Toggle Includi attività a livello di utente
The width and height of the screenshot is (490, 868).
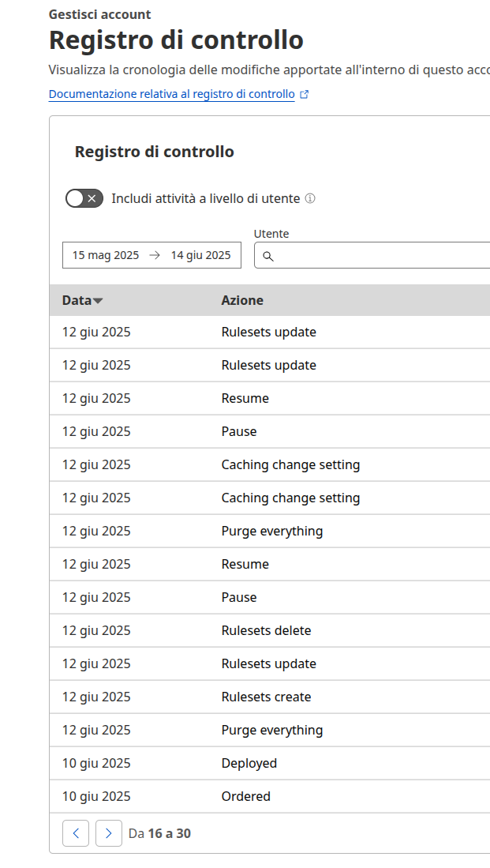[x=84, y=198]
